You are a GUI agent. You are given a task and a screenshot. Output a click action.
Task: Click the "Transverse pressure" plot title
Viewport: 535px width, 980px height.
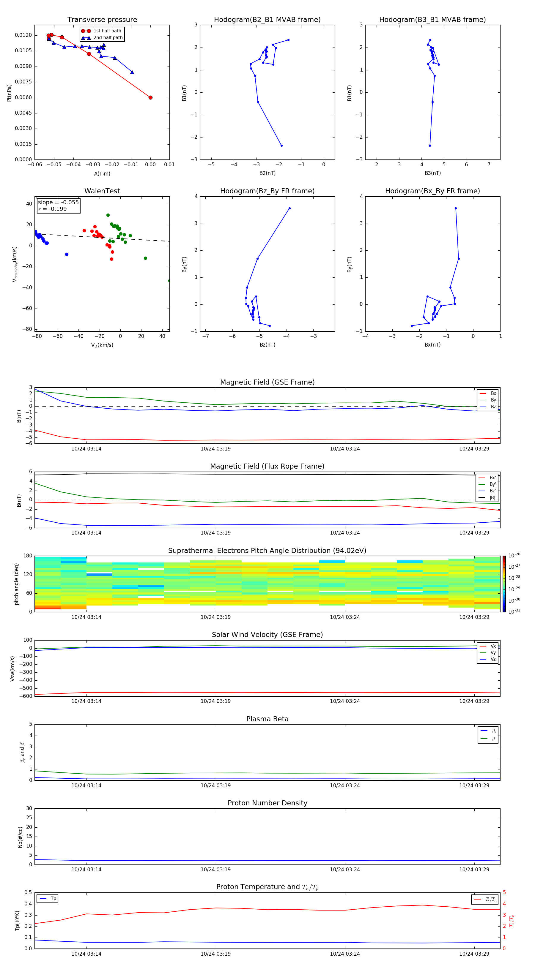pyautogui.click(x=102, y=20)
